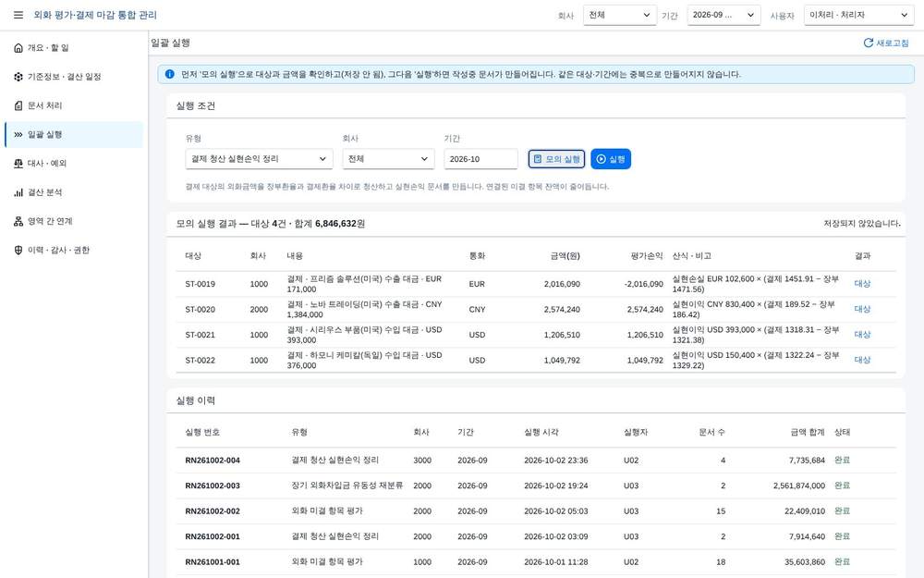Open the top 기간 dropdown showing 2026-09

(x=723, y=15)
